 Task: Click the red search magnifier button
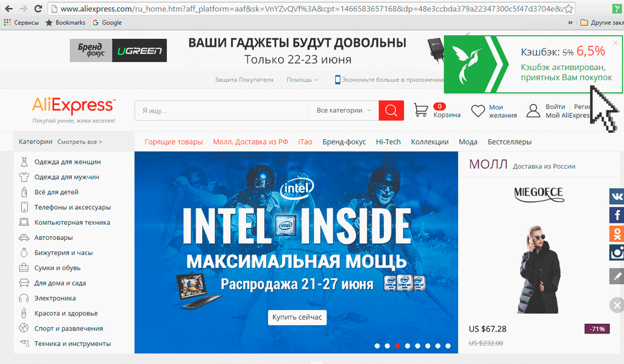pos(391,110)
